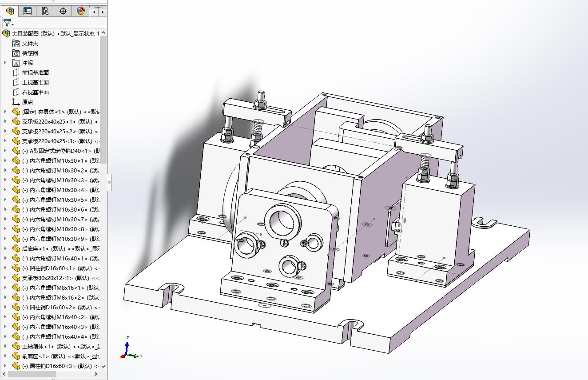Click the 后底座<1> part icon
The width and height of the screenshot is (588, 380).
point(16,248)
